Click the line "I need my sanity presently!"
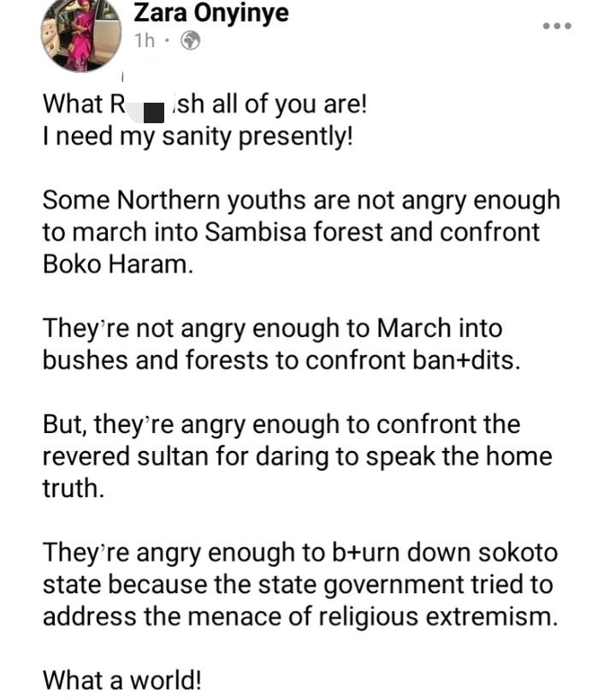Screen dimensions: 616x700 click(197, 137)
